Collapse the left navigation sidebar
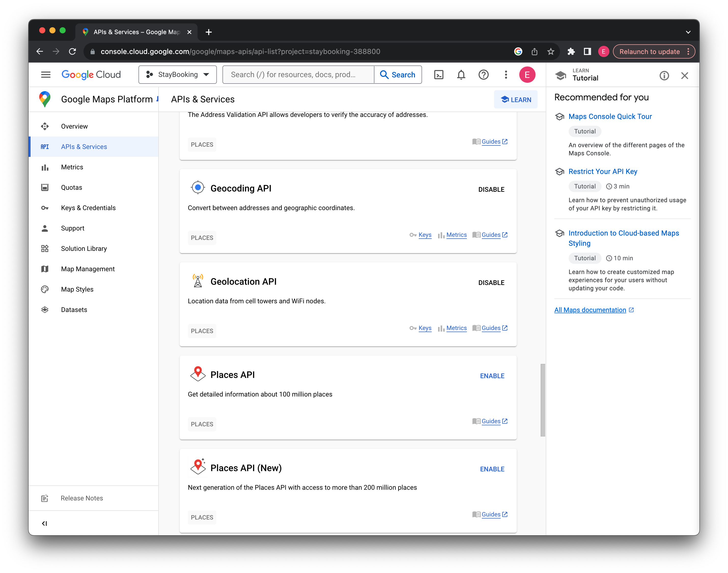728x573 pixels. coord(44,523)
